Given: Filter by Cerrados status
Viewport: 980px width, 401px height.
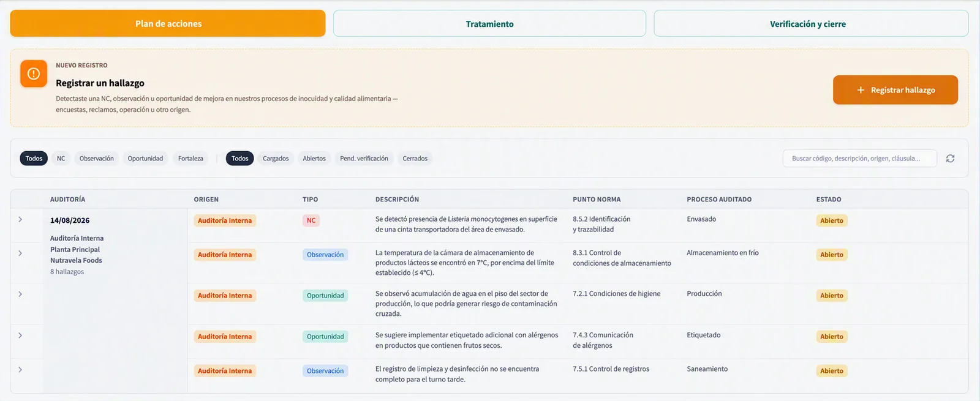Looking at the screenshot, I should click(415, 159).
